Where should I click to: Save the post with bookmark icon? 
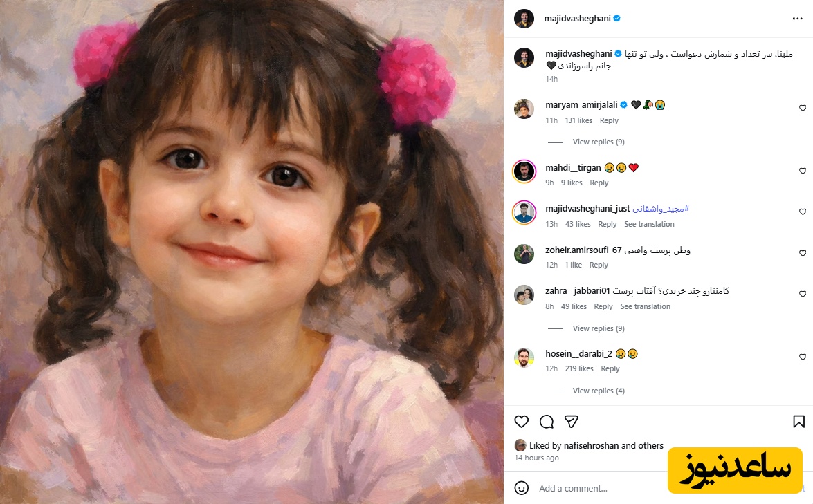[799, 422]
